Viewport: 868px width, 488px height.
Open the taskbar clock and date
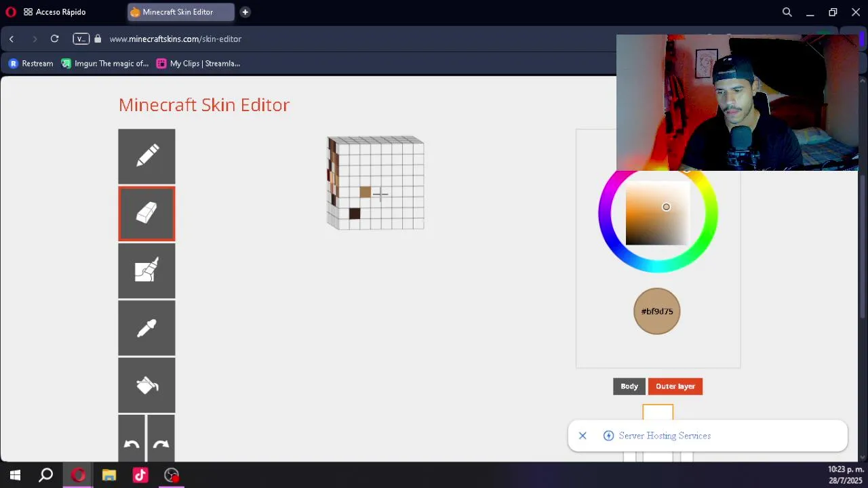pyautogui.click(x=846, y=475)
